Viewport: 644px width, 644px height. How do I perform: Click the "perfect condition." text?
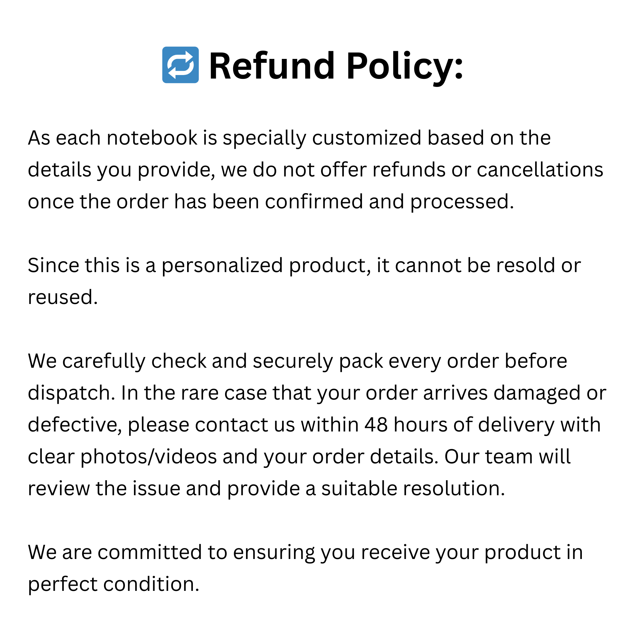pyautogui.click(x=113, y=584)
